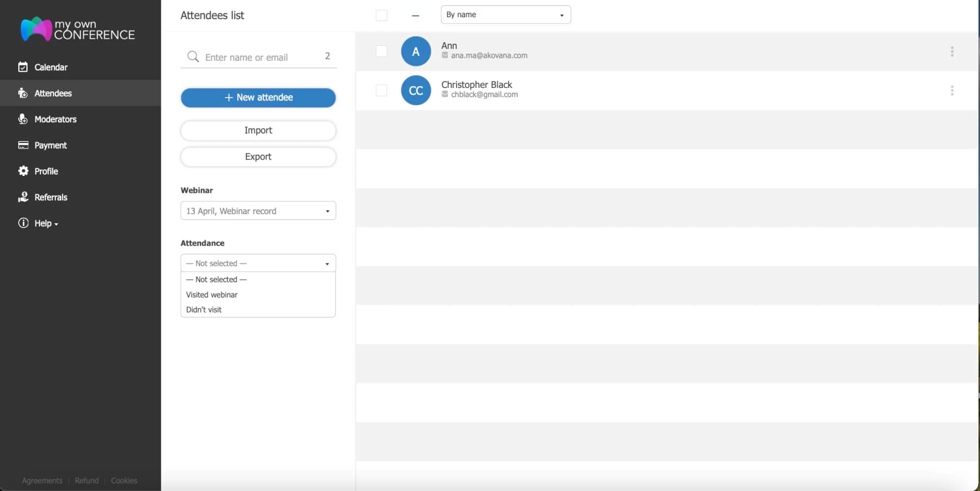Open Christopher Black's three-dot options menu
Image resolution: width=980 pixels, height=491 pixels.
952,90
